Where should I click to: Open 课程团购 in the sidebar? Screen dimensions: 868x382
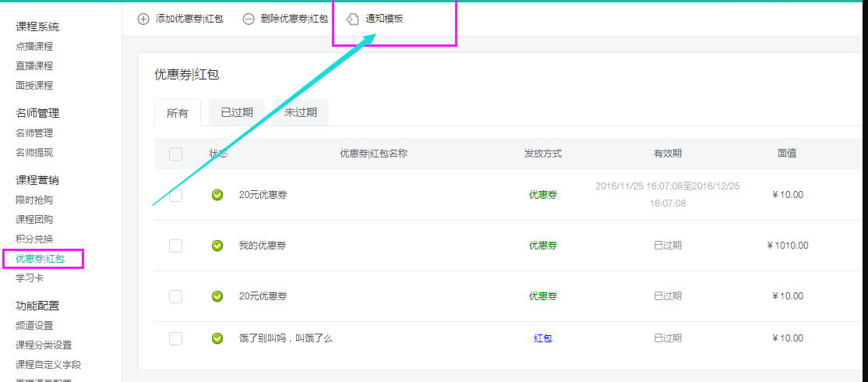(34, 219)
